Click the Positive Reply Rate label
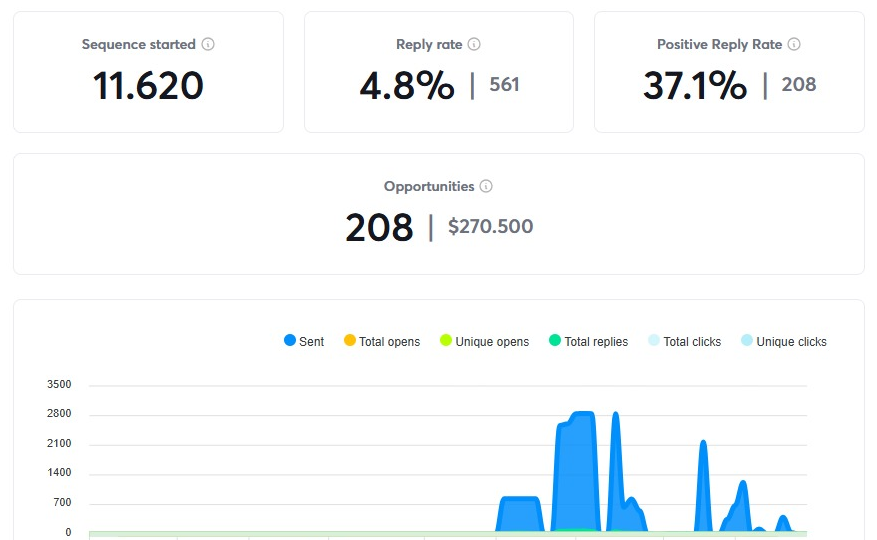Image resolution: width=877 pixels, height=540 pixels. [719, 44]
